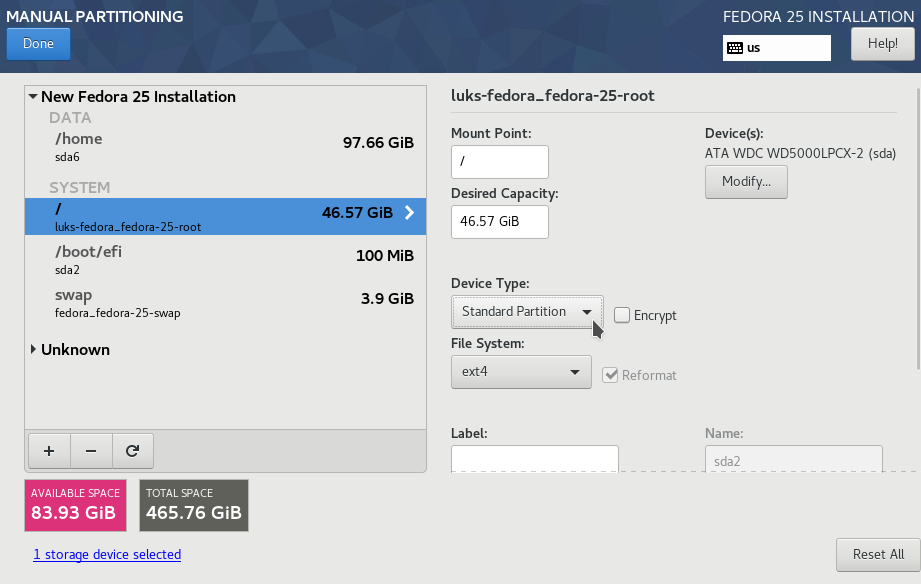Click the Done button
This screenshot has width=921, height=584.
coord(38,43)
